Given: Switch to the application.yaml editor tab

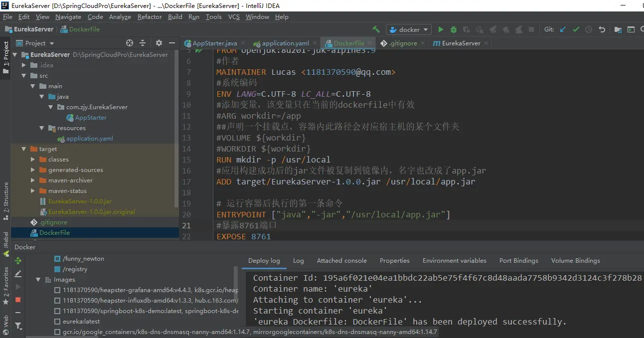Looking at the screenshot, I should click(285, 43).
